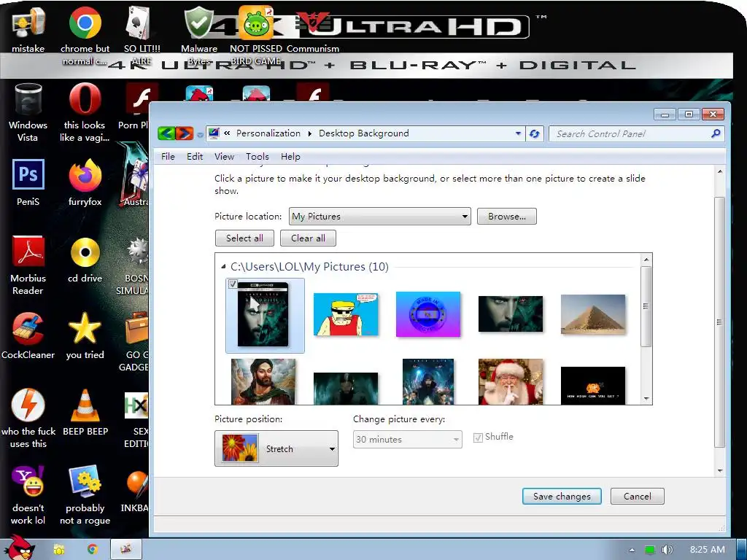Open the 'chrome but normal' desktop shortcut

click(85, 35)
